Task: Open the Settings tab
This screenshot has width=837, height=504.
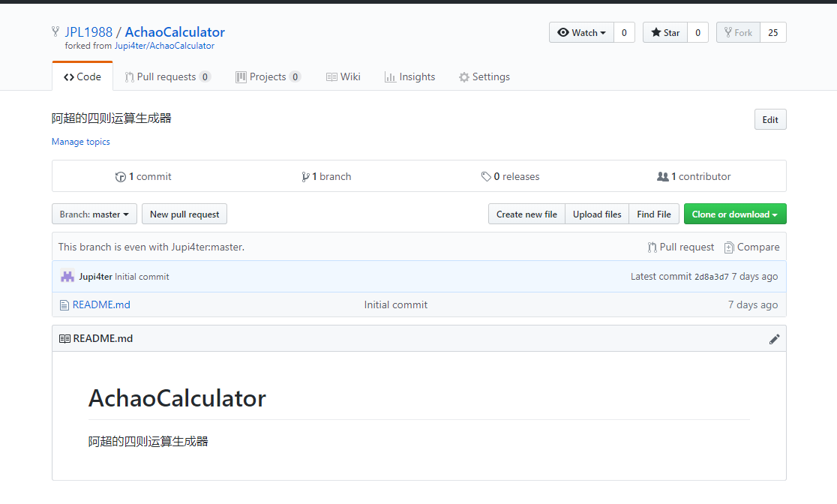Action: coord(484,77)
